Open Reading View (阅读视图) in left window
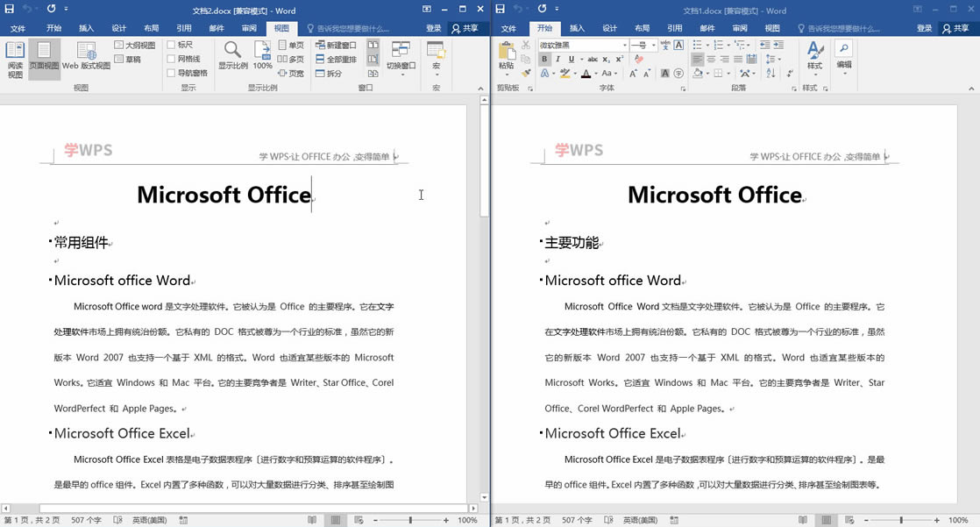The image size is (980, 527). tap(15, 59)
